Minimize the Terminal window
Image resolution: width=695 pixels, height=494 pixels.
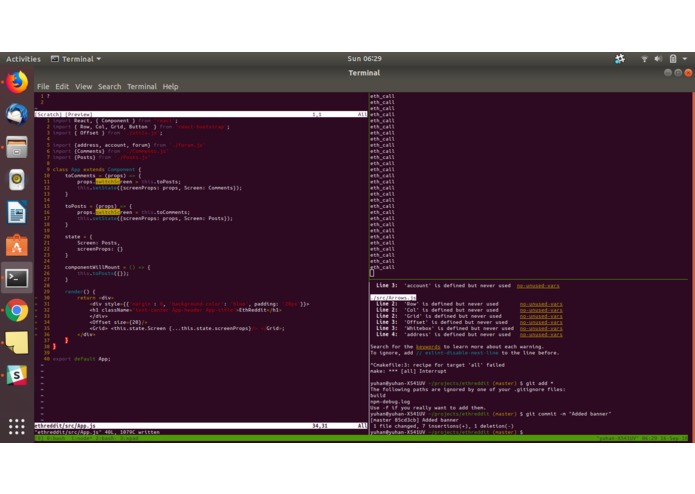point(668,73)
